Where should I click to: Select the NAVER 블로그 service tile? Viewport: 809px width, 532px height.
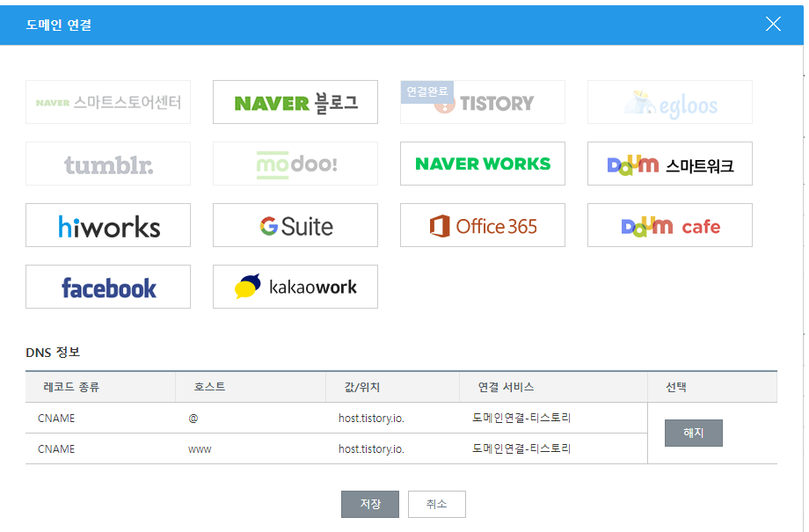[295, 102]
